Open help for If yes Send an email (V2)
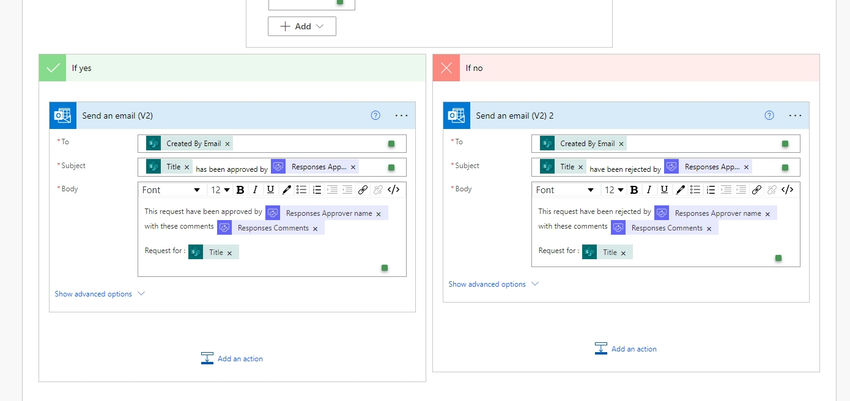 click(x=375, y=115)
